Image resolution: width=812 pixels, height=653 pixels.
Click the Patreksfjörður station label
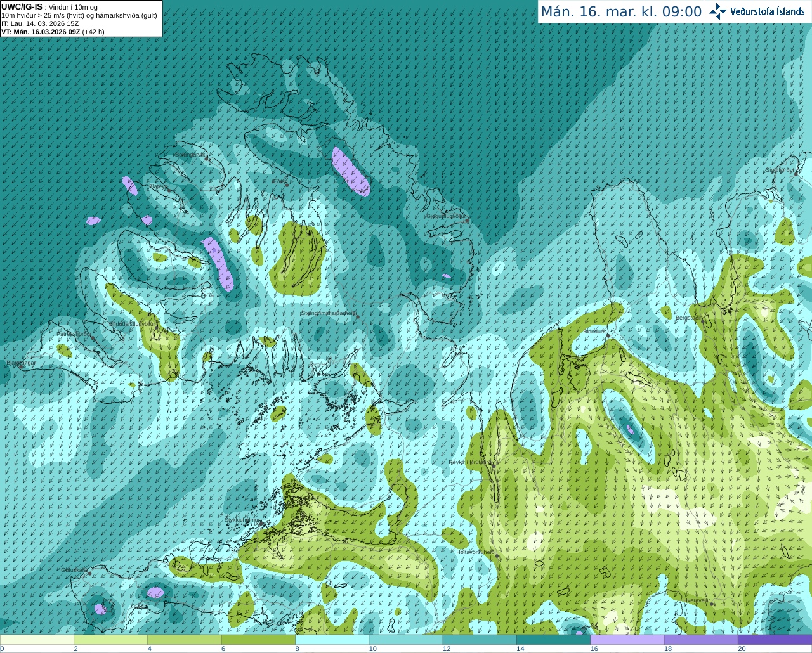pos(74,333)
